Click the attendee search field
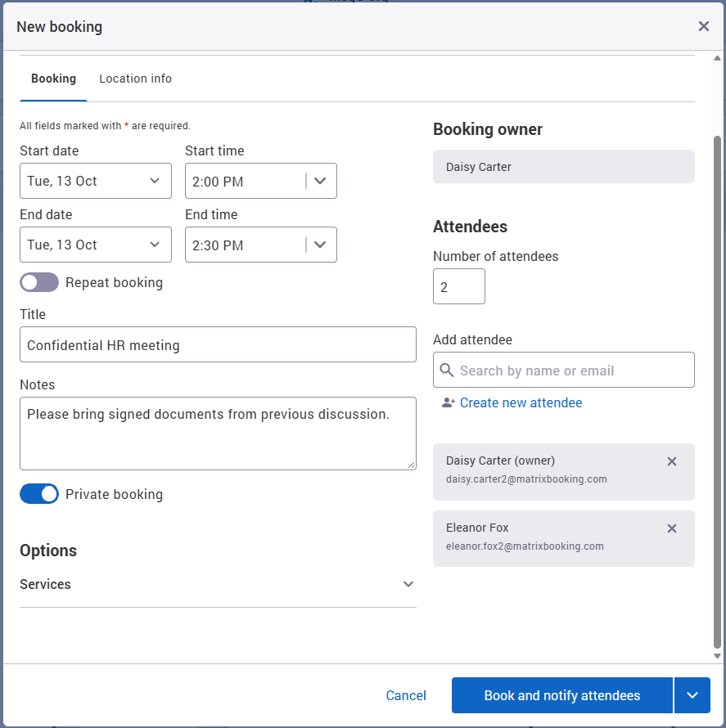The image size is (726, 728). tap(564, 370)
